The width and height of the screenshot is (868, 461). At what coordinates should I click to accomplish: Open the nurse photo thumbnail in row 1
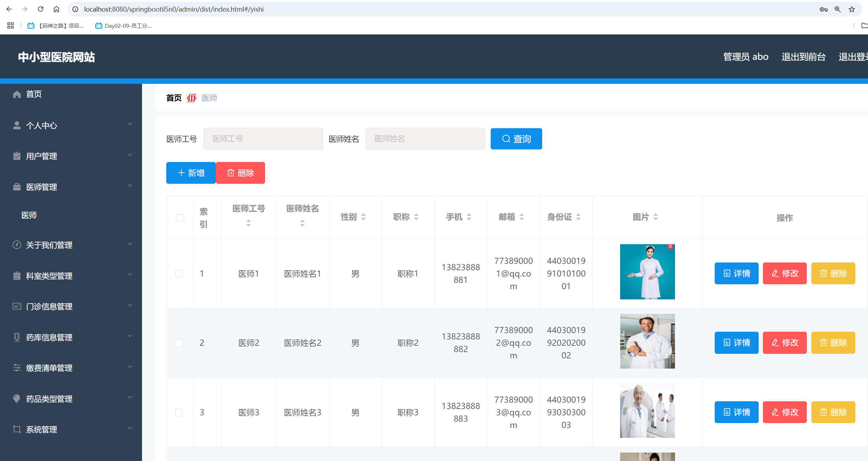(647, 272)
